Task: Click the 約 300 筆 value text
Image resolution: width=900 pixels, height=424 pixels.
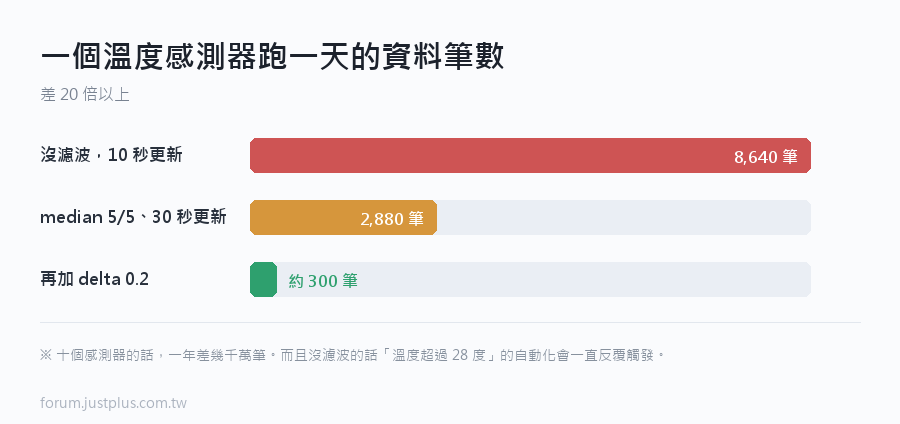Action: [323, 281]
